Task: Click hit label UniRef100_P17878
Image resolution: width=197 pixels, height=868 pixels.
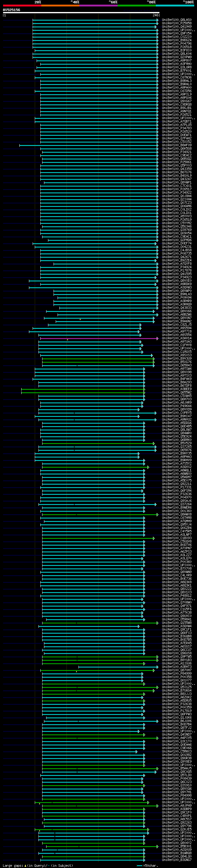Action: pyautogui.click(x=176, y=271)
